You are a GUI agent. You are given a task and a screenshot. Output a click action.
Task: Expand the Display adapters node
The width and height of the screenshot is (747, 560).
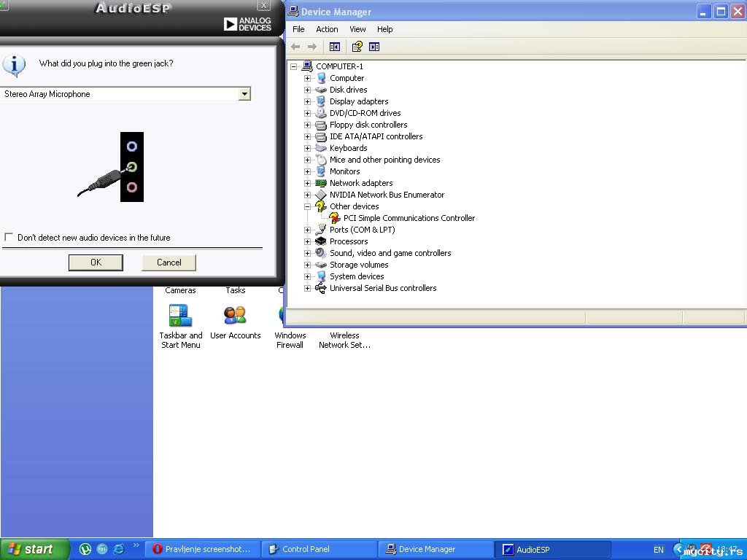point(307,101)
